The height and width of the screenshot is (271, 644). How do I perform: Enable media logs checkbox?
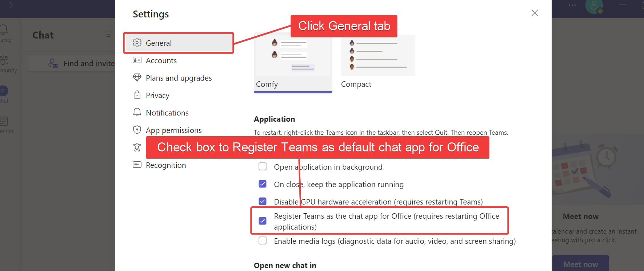[263, 240]
